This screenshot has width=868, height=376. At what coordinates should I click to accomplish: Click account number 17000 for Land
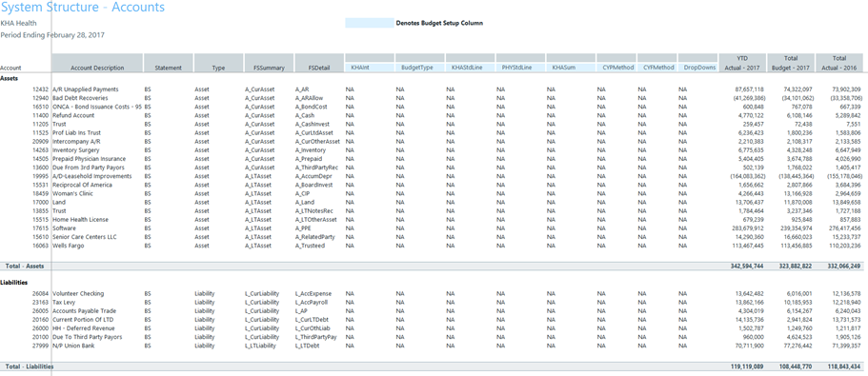[x=41, y=202]
